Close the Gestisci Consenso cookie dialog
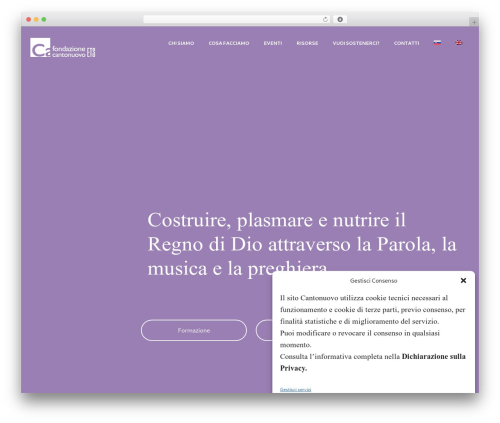Image resolution: width=500 pixels, height=423 pixels. click(x=463, y=281)
